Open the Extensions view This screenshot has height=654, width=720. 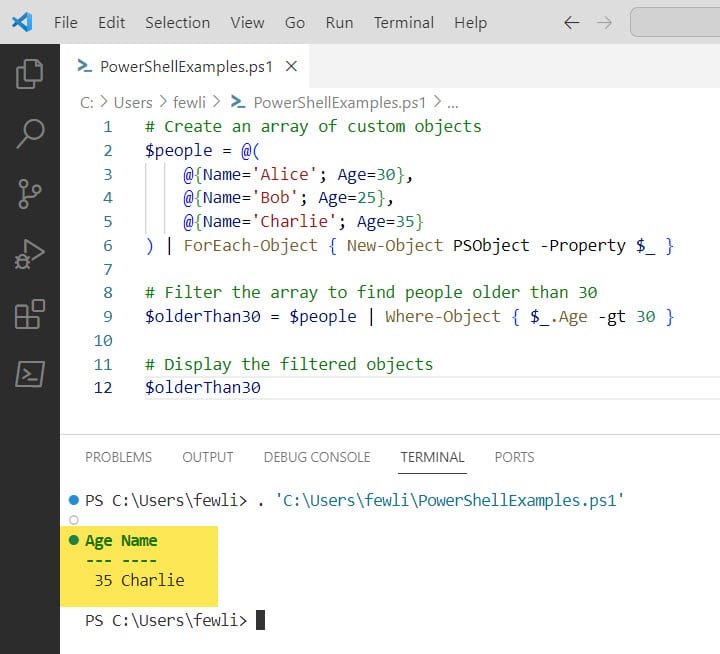[x=29, y=314]
